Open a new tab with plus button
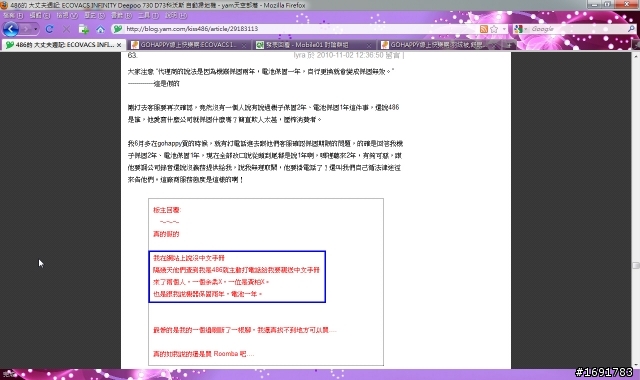 (x=509, y=45)
